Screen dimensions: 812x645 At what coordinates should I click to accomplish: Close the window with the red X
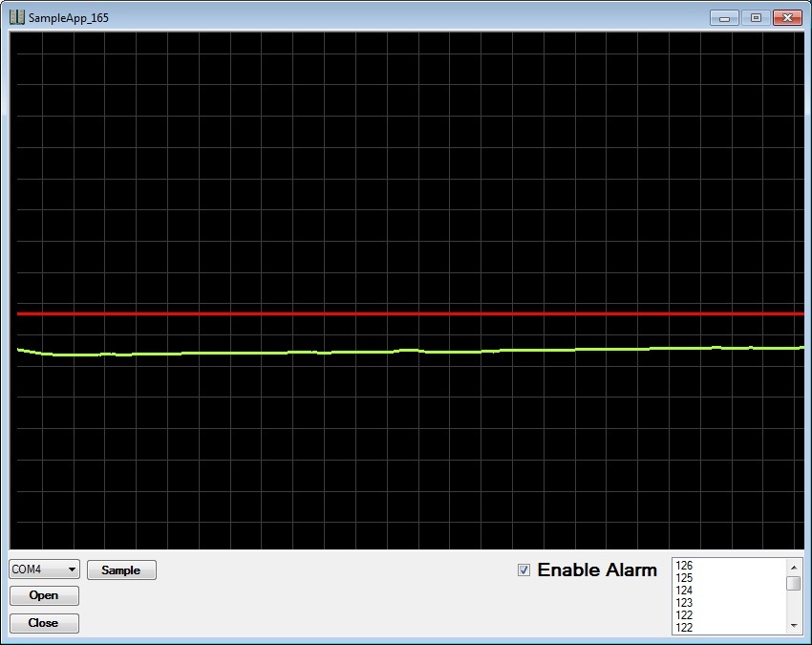click(787, 17)
